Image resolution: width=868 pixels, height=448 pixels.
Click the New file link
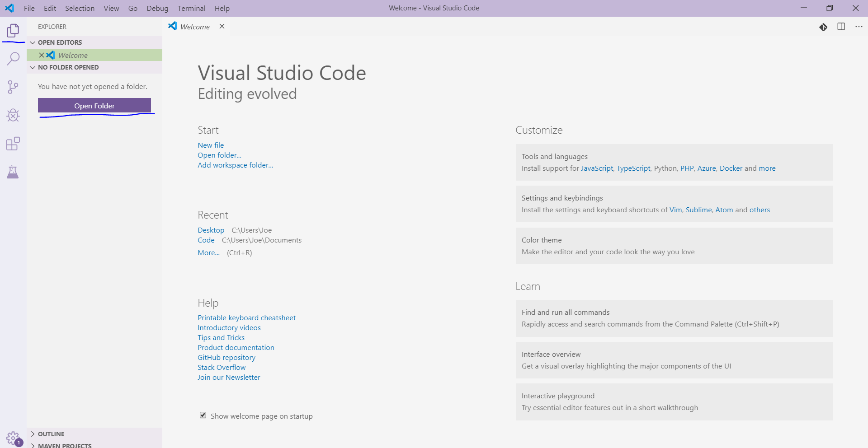click(211, 145)
